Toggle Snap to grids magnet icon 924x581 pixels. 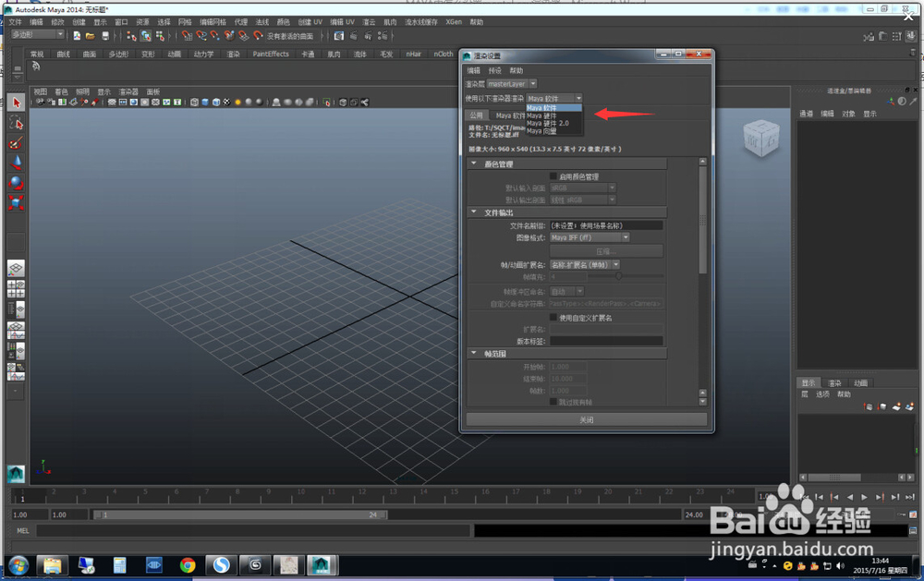pos(187,36)
